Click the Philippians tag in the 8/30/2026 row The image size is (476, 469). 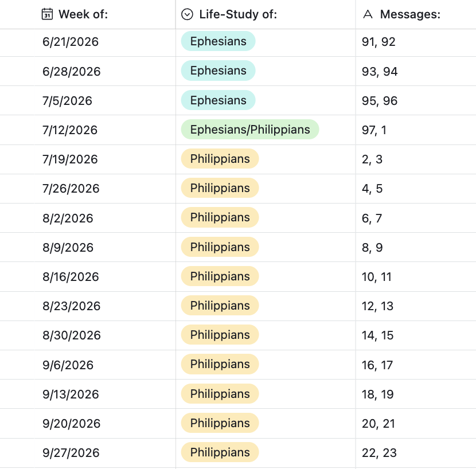click(x=220, y=335)
